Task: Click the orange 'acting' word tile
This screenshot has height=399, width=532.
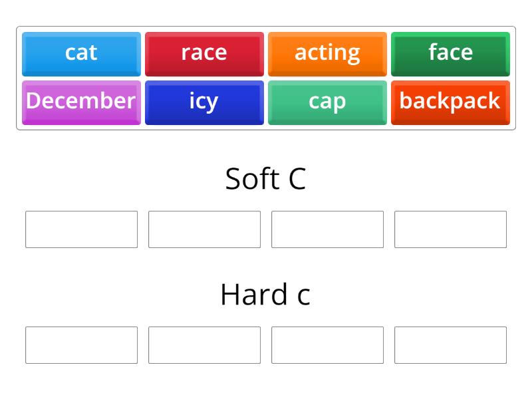Action: (327, 53)
